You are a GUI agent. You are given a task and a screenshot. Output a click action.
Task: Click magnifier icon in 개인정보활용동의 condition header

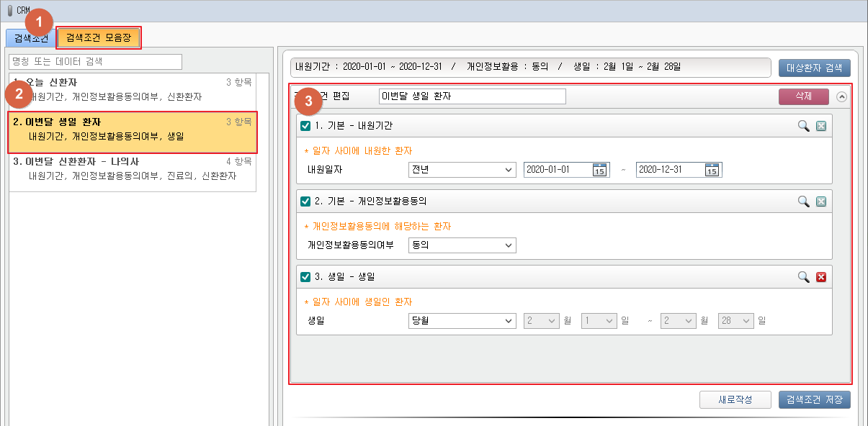click(x=803, y=201)
